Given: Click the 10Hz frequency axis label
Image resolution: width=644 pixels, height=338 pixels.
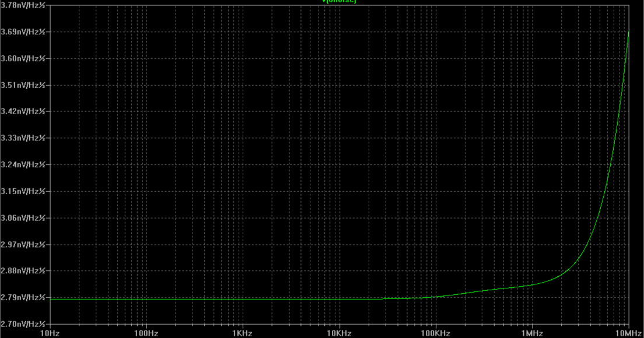Looking at the screenshot, I should [50, 333].
